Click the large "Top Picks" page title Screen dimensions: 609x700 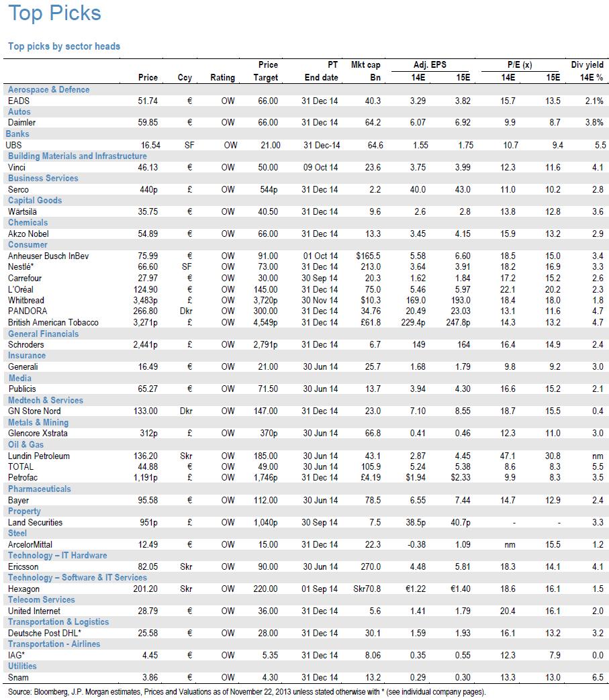54,13
